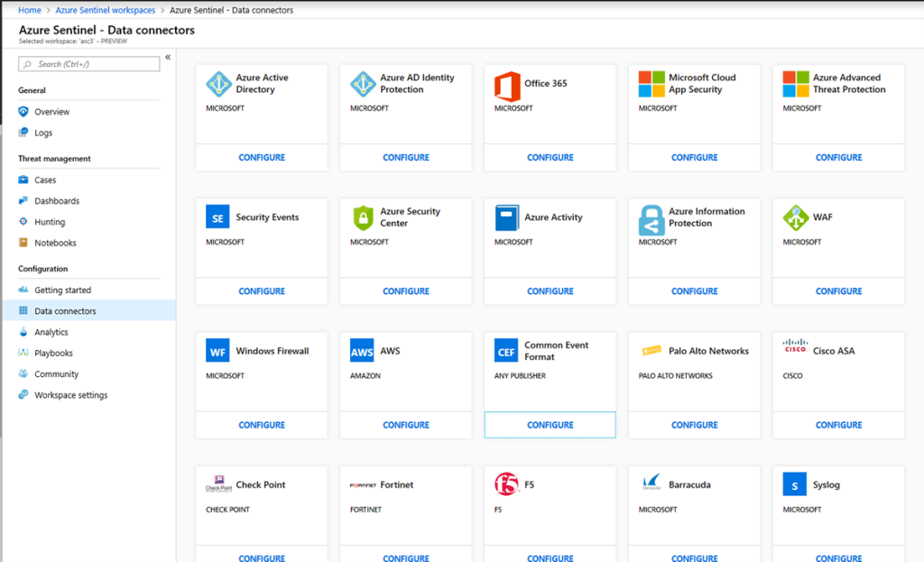This screenshot has height=562, width=924.
Task: Click the F5 red logo icon
Action: pyautogui.click(x=507, y=484)
